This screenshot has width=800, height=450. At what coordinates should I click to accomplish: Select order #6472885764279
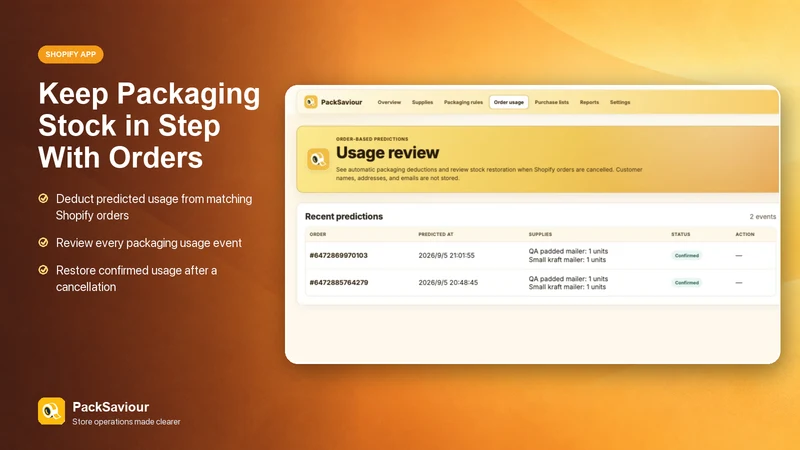point(339,283)
